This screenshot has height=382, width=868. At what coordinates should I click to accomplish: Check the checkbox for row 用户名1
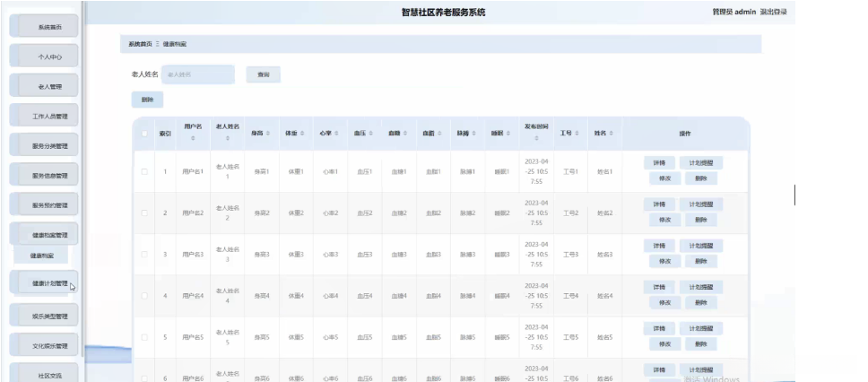coord(144,171)
